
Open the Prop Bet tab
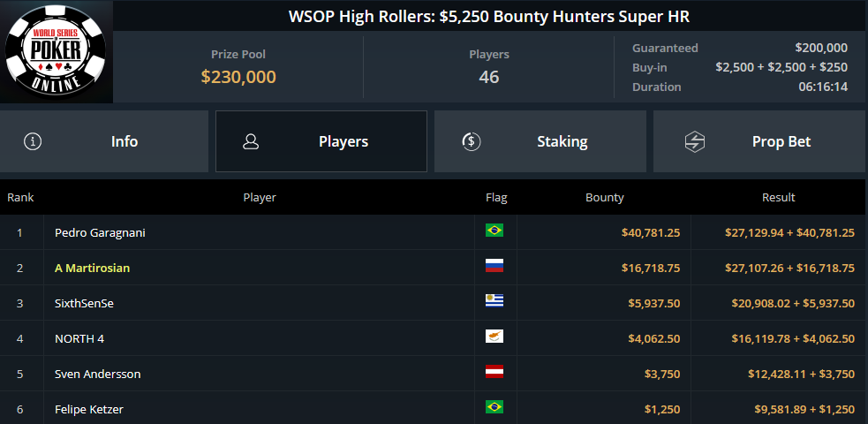760,141
